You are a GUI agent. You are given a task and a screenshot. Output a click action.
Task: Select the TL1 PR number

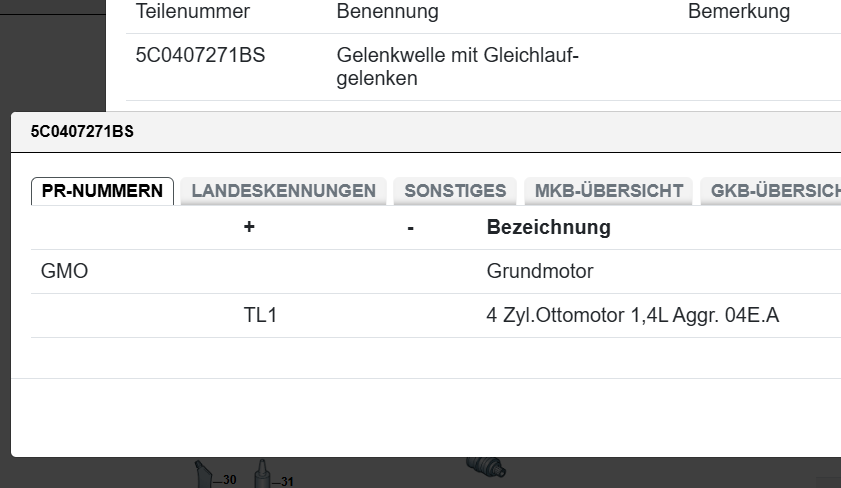click(x=260, y=316)
